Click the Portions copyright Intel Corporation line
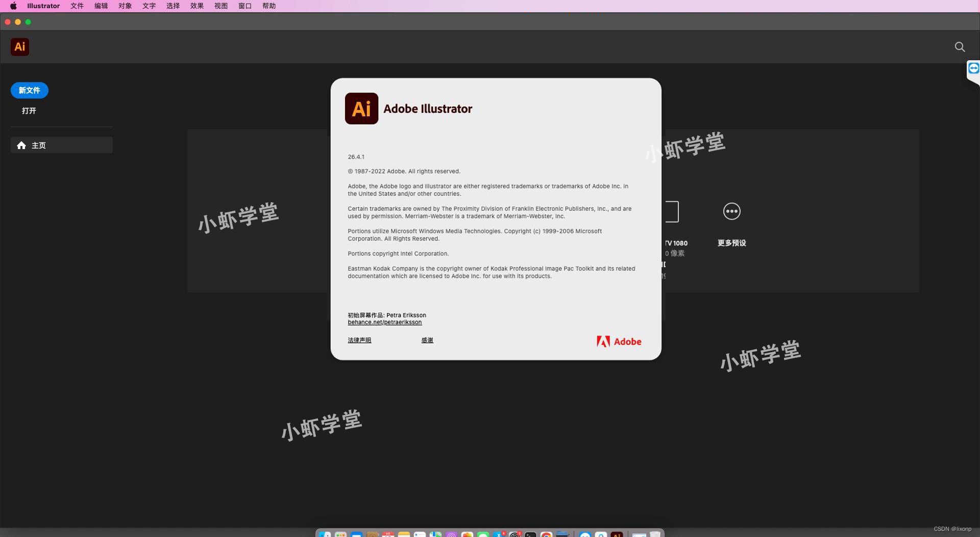The image size is (980, 537). click(x=399, y=254)
